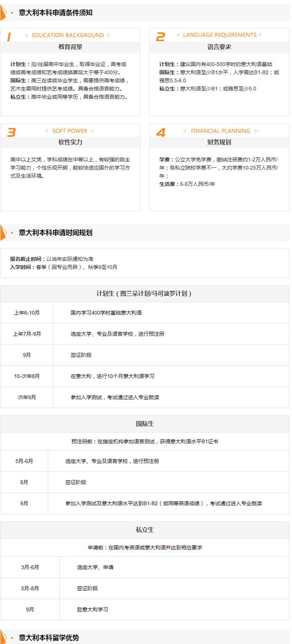The image size is (292, 644).
Task: Click the orange number 1 icon
Action: point(9,37)
